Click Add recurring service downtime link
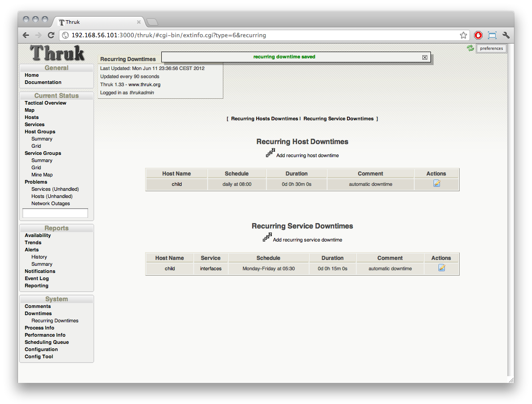Viewport: 532px width, 404px height. pos(307,240)
